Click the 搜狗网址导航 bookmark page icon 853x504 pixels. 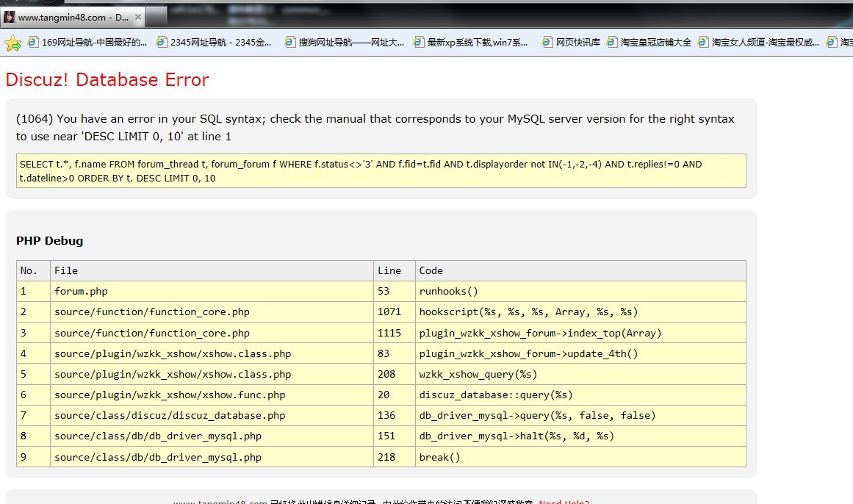coord(290,42)
